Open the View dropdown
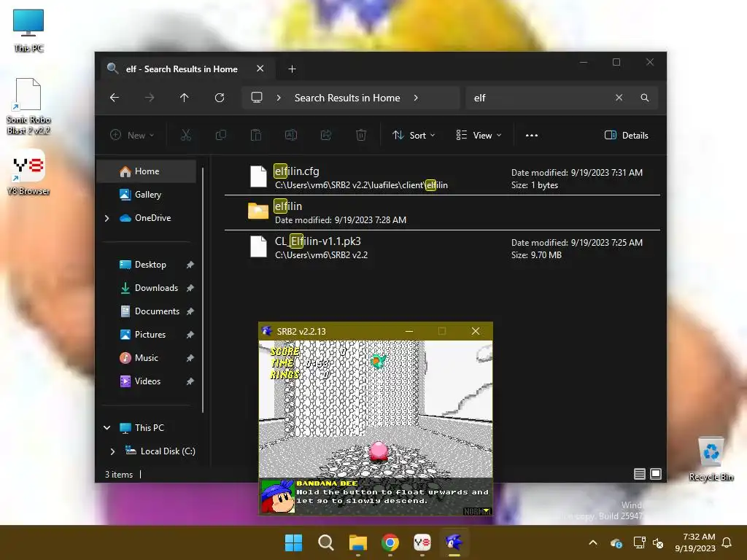 479,135
